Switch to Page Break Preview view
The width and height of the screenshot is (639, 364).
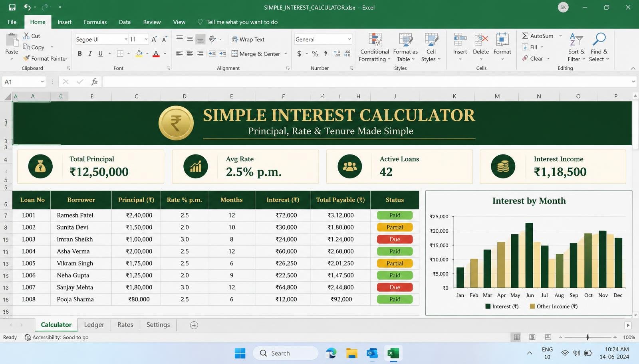point(548,337)
